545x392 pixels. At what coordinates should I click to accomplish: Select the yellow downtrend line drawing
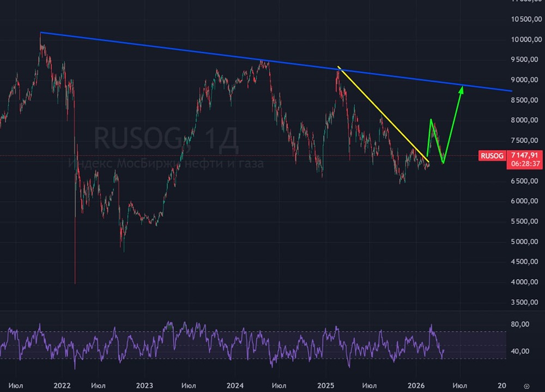click(x=383, y=113)
